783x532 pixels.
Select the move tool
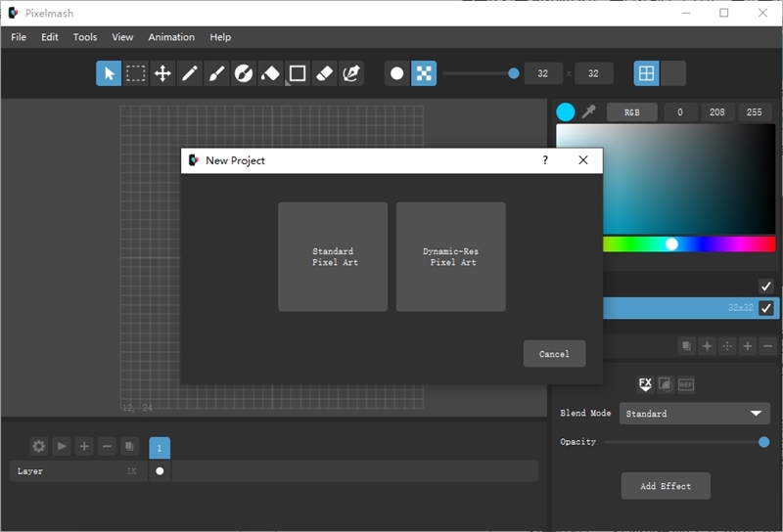pos(162,73)
